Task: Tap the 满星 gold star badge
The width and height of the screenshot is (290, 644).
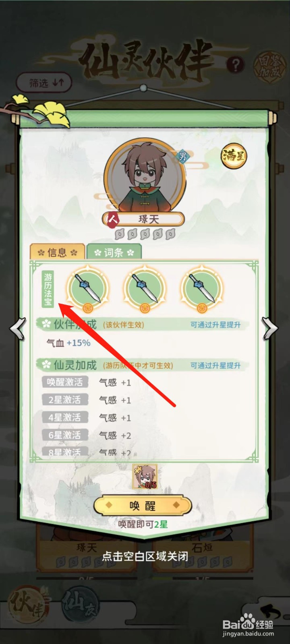Action: (x=233, y=156)
